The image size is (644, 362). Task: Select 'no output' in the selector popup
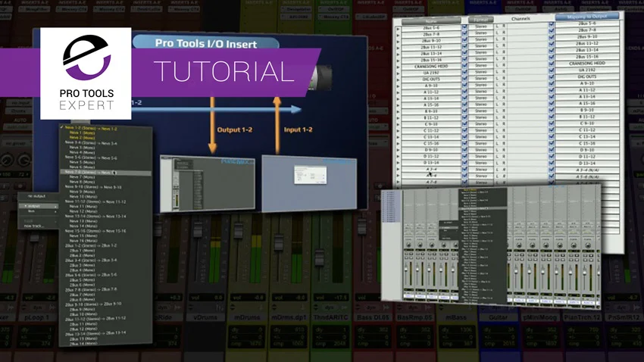pyautogui.click(x=37, y=196)
